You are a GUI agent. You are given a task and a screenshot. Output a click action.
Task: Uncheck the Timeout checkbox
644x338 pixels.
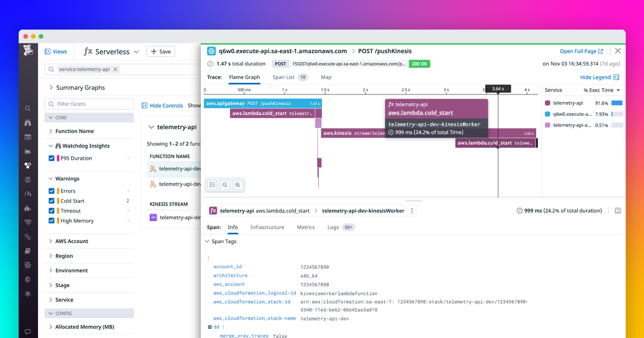pyautogui.click(x=52, y=211)
